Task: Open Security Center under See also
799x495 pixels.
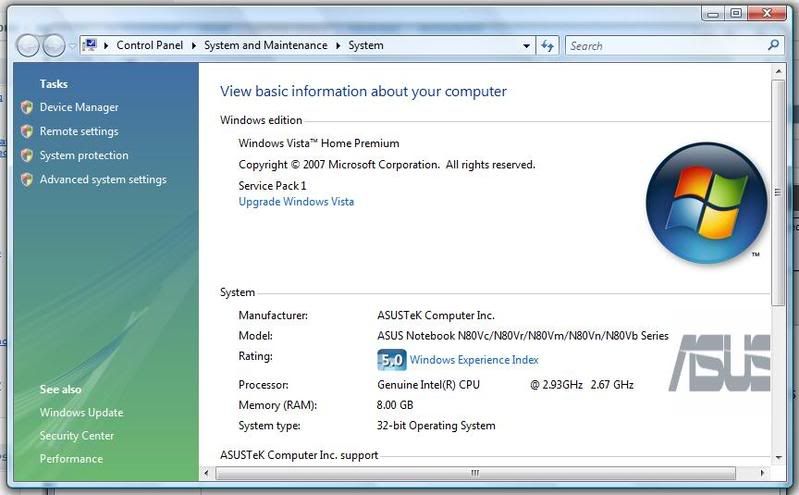Action: point(77,436)
